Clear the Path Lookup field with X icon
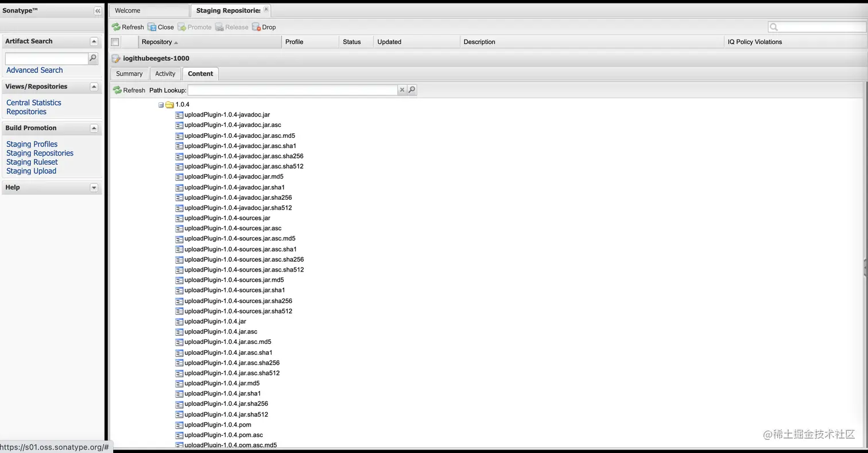The width and height of the screenshot is (868, 453). (402, 90)
